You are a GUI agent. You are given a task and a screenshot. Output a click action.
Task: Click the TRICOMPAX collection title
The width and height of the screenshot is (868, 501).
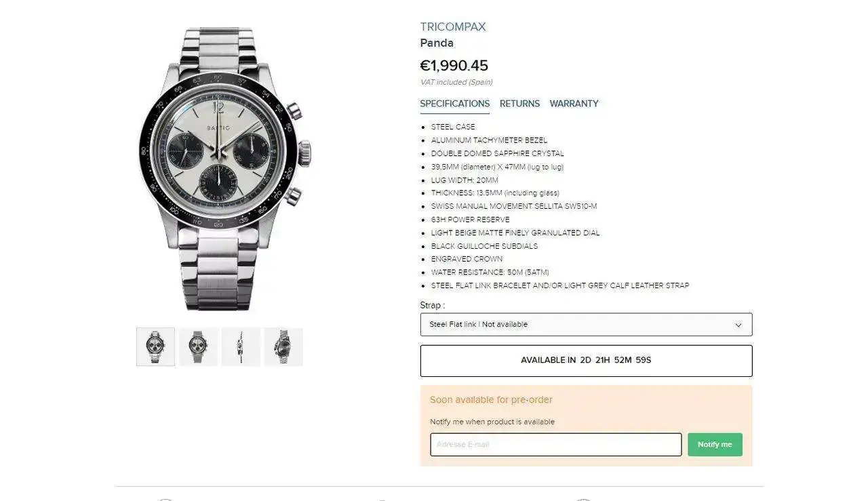tap(453, 27)
